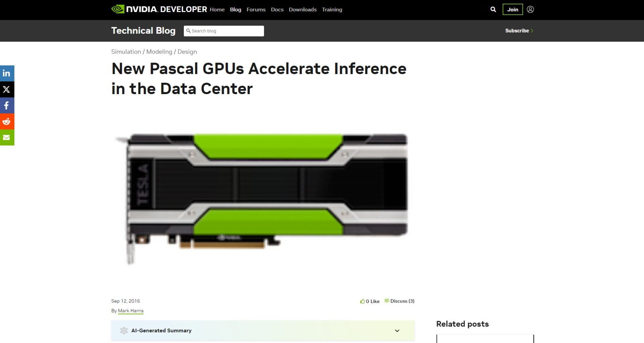The height and width of the screenshot is (343, 644).
Task: Focus the Search blog field
Action: tap(224, 31)
